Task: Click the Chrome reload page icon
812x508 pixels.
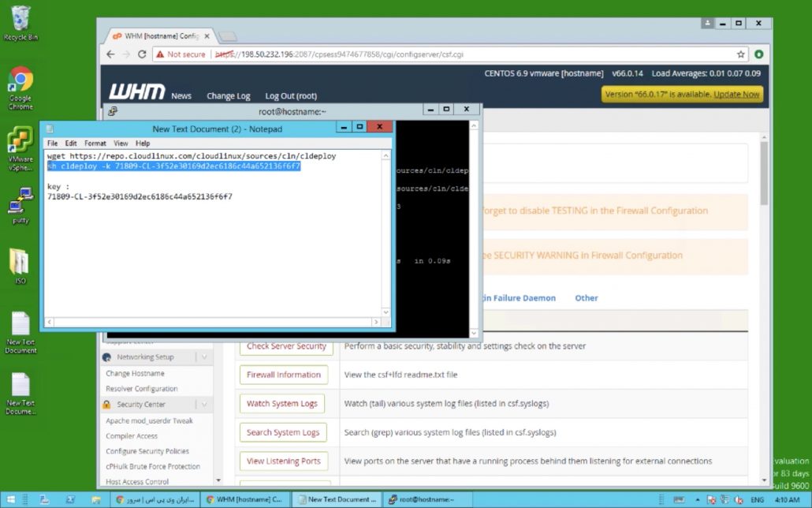Action: tap(142, 54)
